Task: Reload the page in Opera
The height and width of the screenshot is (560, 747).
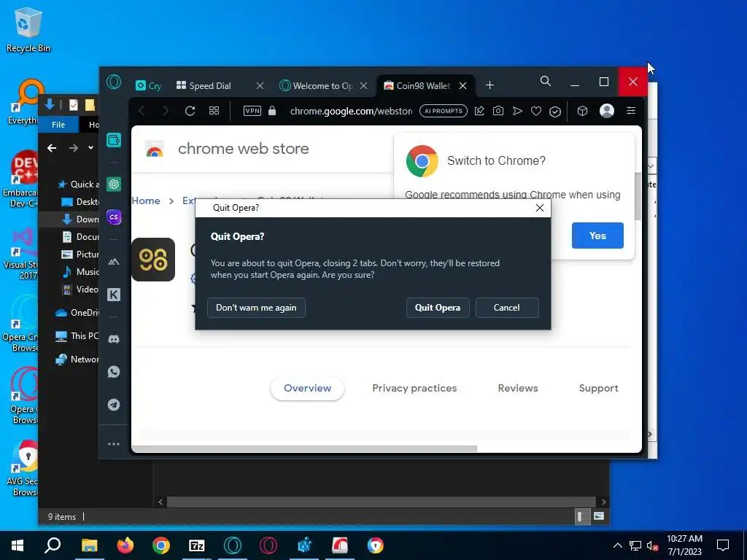Action: pos(190,111)
